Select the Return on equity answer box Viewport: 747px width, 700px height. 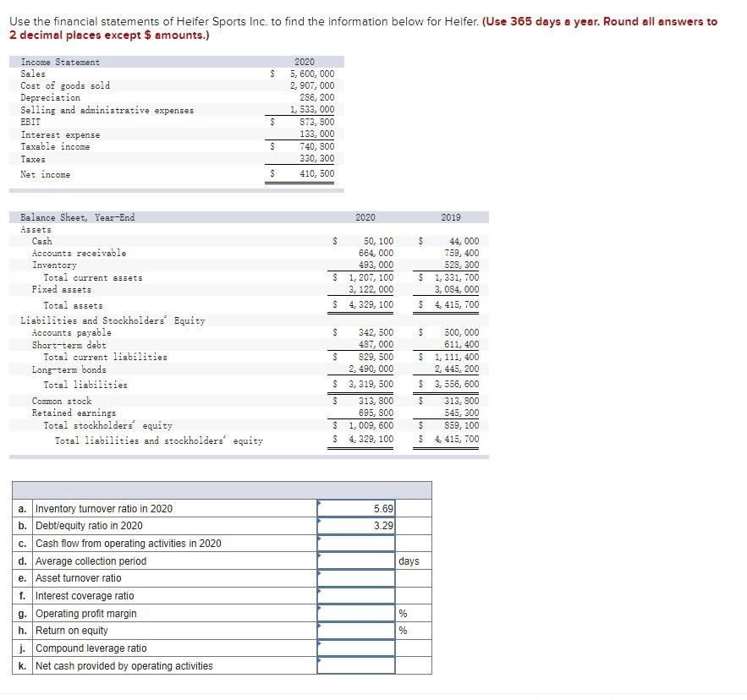[355, 627]
